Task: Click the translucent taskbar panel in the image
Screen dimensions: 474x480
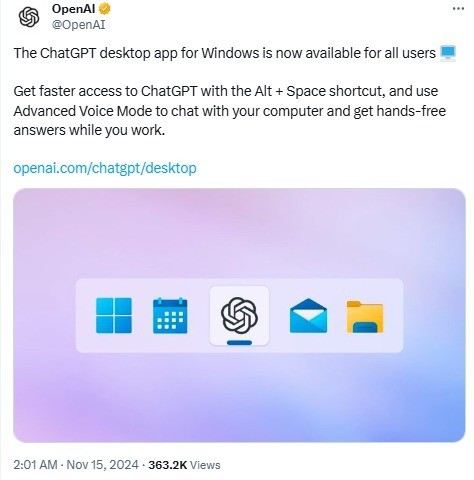Action: (239, 315)
